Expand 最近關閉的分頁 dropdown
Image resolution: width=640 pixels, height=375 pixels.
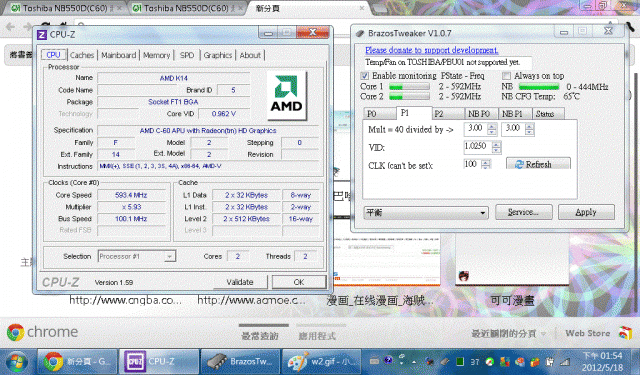pos(543,334)
